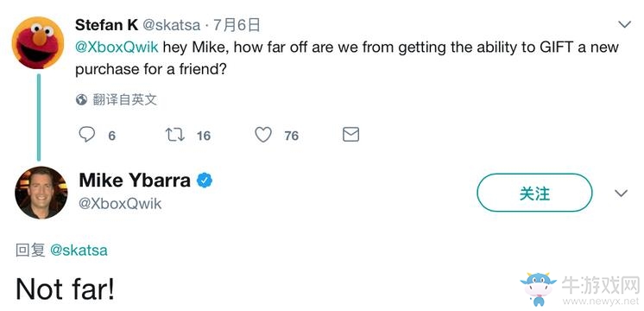The image size is (644, 311).
Task: Click @XboxQwik handle under Mike Ybarra
Action: point(120,204)
